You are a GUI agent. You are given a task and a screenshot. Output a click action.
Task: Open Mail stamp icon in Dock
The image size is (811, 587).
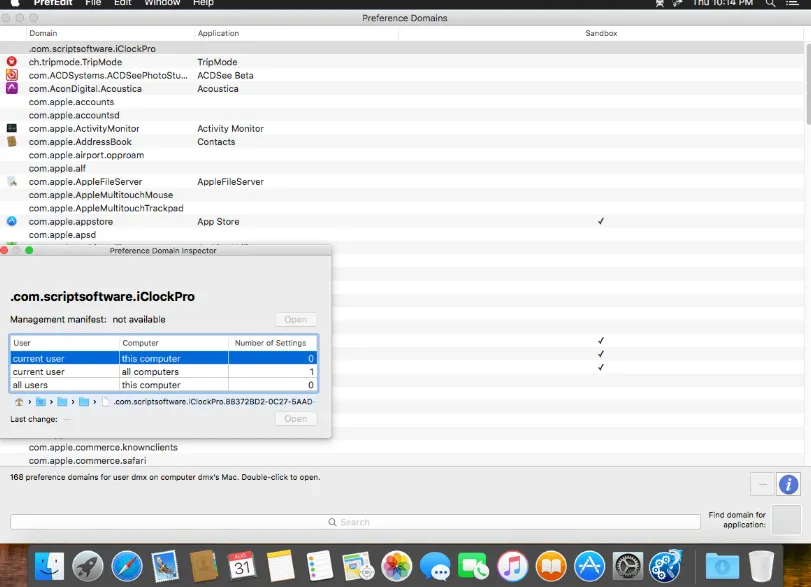(165, 566)
